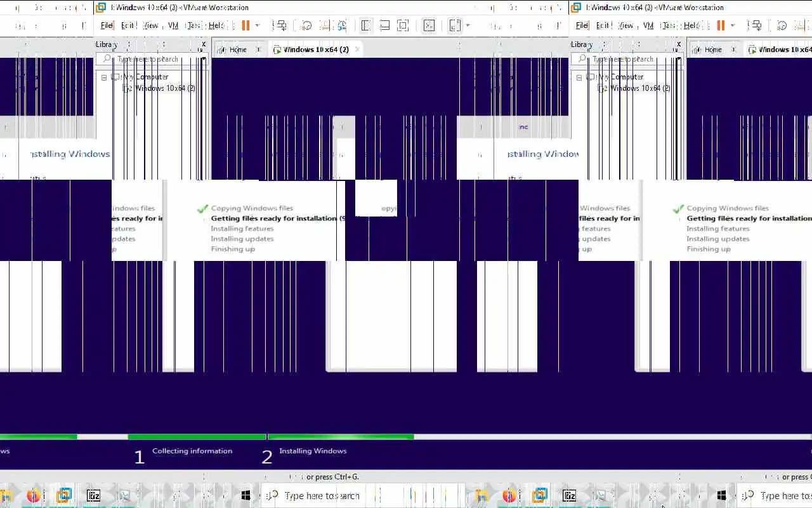Viewport: 812px width, 508px height.
Task: Click the snapshot icon in the right-side VMware copy
Action: [x=782, y=25]
